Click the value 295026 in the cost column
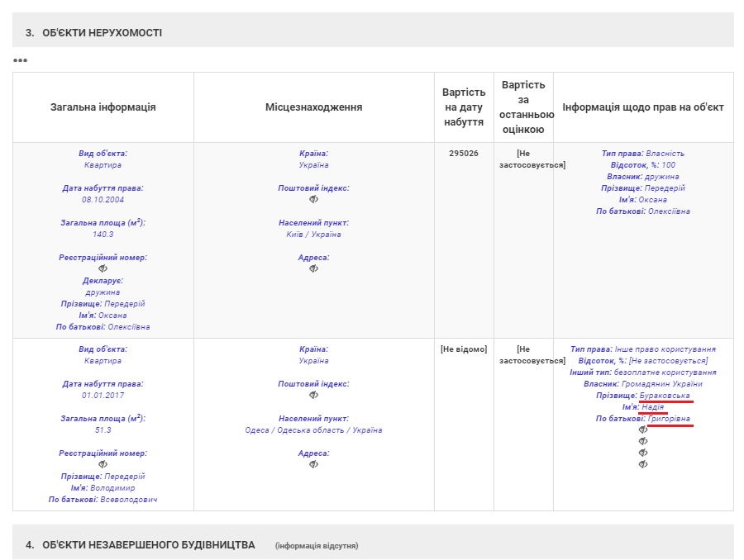 464,154
